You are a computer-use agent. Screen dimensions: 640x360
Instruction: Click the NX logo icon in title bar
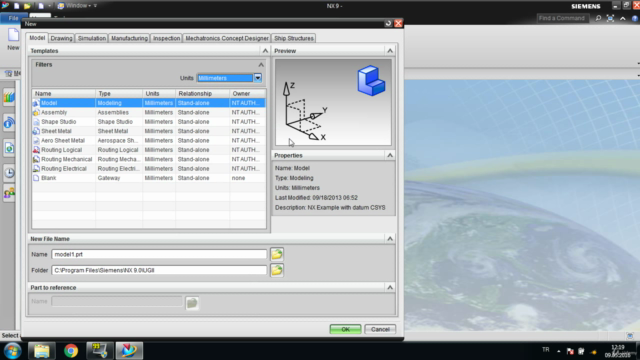pyautogui.click(x=5, y=5)
